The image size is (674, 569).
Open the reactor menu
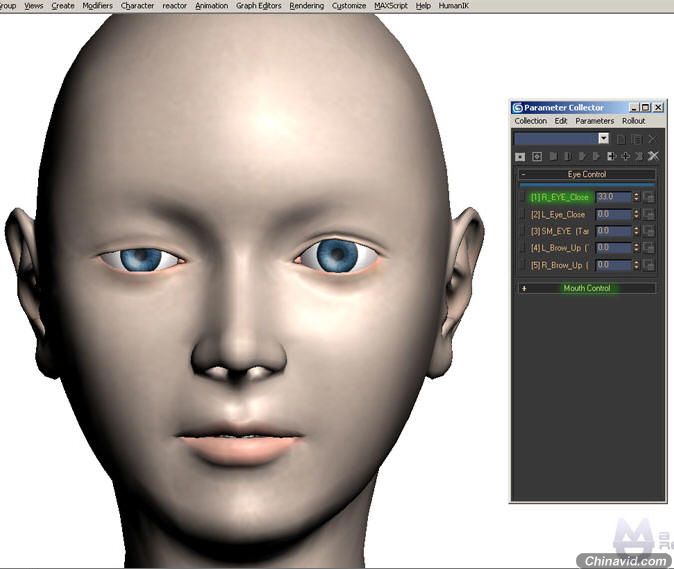pos(175,6)
